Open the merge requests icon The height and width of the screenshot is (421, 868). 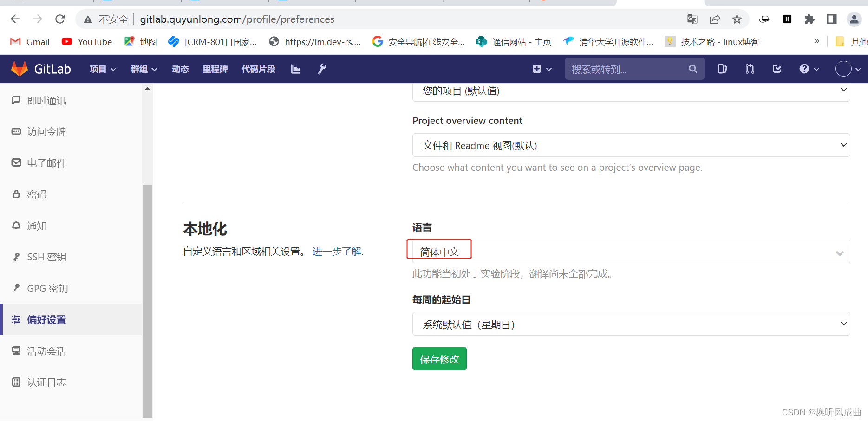(749, 69)
